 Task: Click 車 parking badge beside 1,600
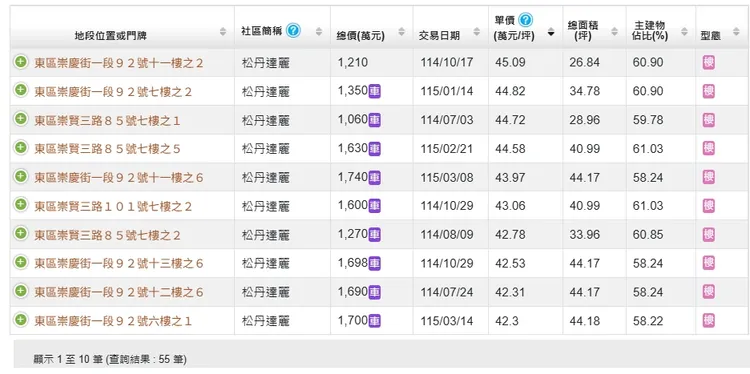[x=375, y=206]
